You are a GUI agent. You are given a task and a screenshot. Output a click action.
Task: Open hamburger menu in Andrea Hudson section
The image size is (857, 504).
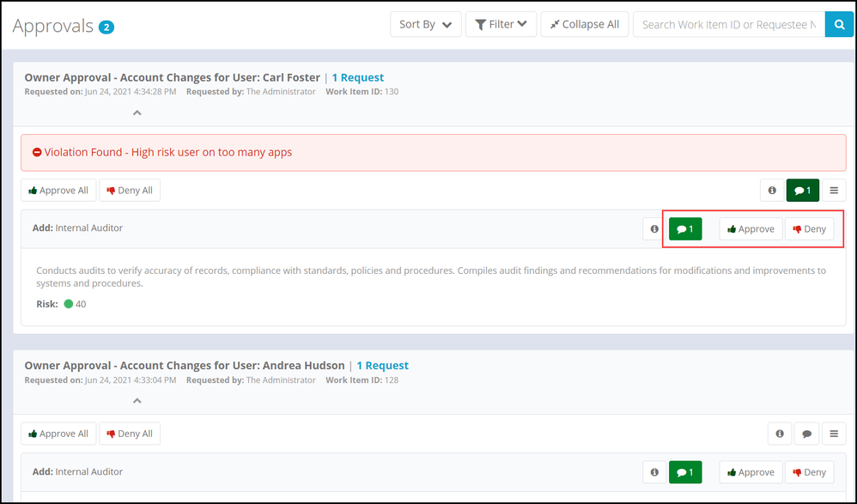(834, 434)
